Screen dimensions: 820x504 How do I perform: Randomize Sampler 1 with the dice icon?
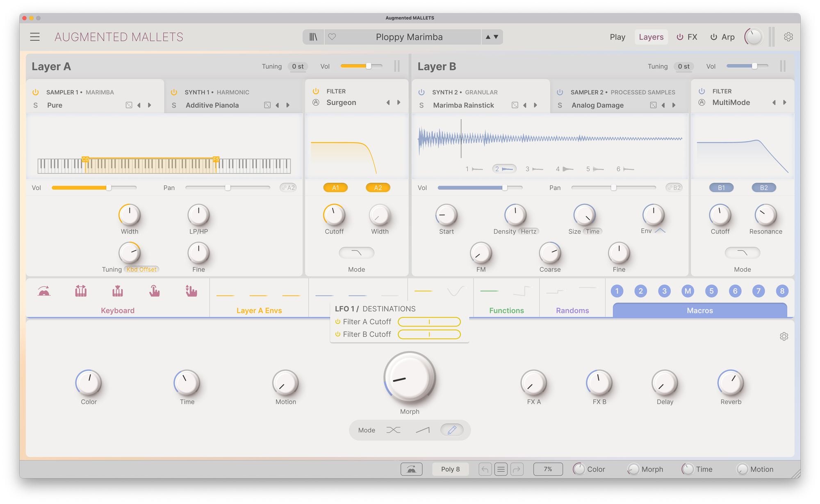click(x=129, y=105)
